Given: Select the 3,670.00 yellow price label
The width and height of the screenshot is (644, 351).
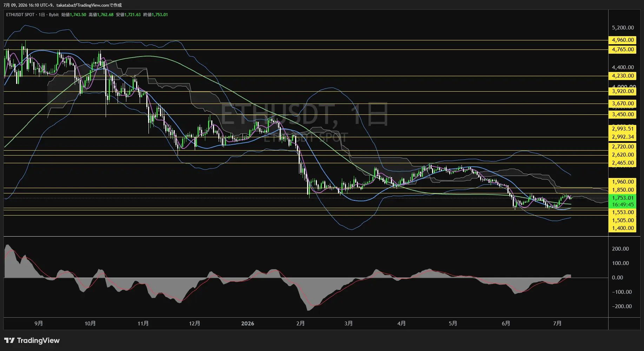Looking at the screenshot, I should point(623,104).
